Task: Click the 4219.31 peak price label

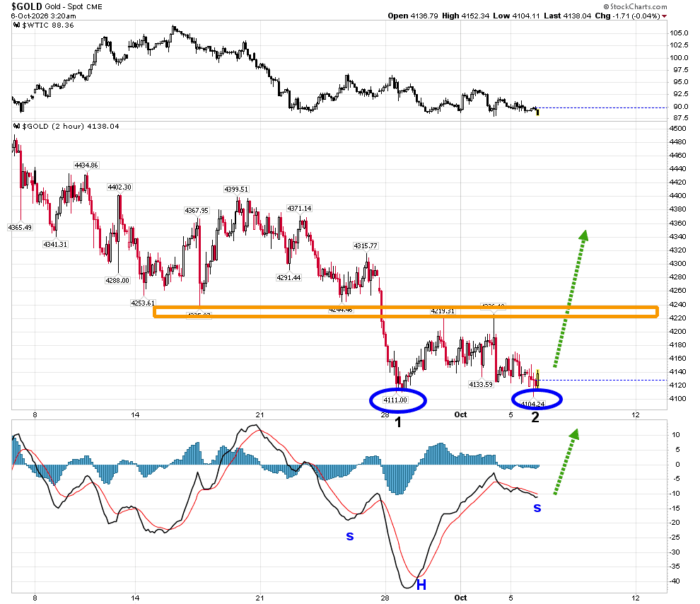Action: (443, 311)
